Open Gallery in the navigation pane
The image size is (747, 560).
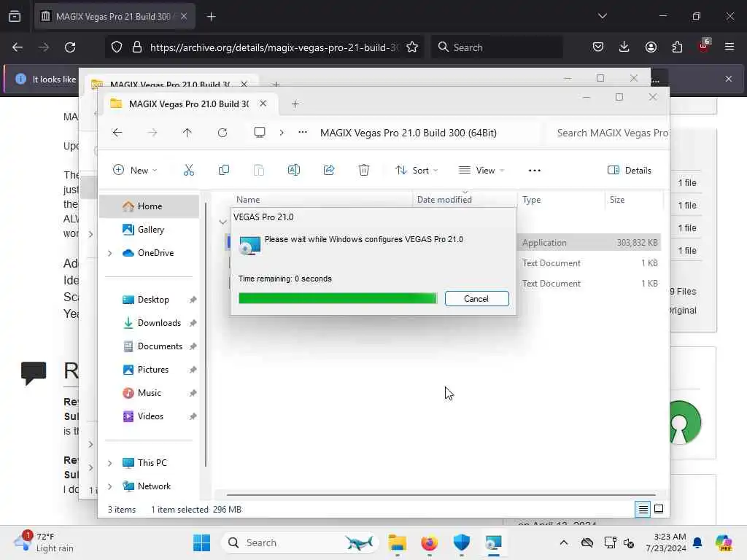(x=150, y=230)
